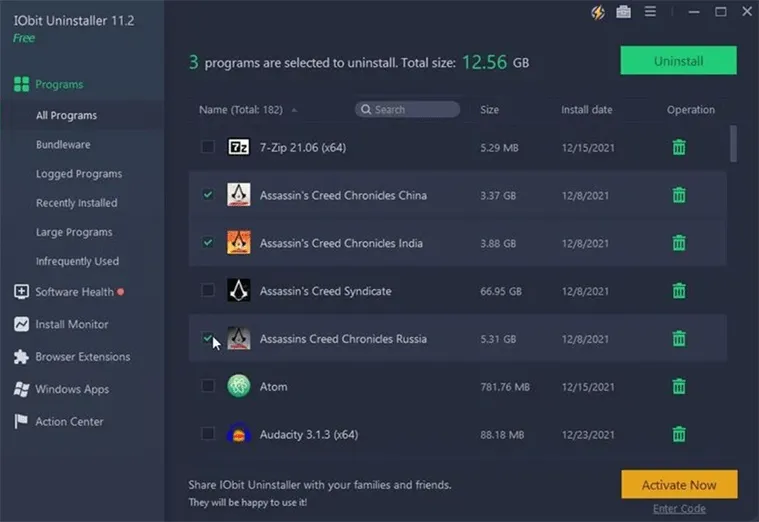Sort by Size column header
This screenshot has width=759, height=522.
tap(489, 110)
